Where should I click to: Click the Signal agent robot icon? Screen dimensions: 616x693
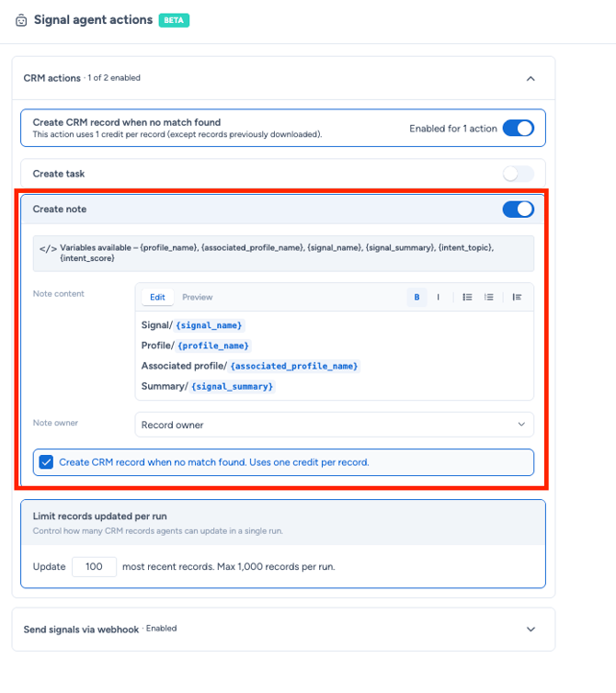[x=21, y=20]
